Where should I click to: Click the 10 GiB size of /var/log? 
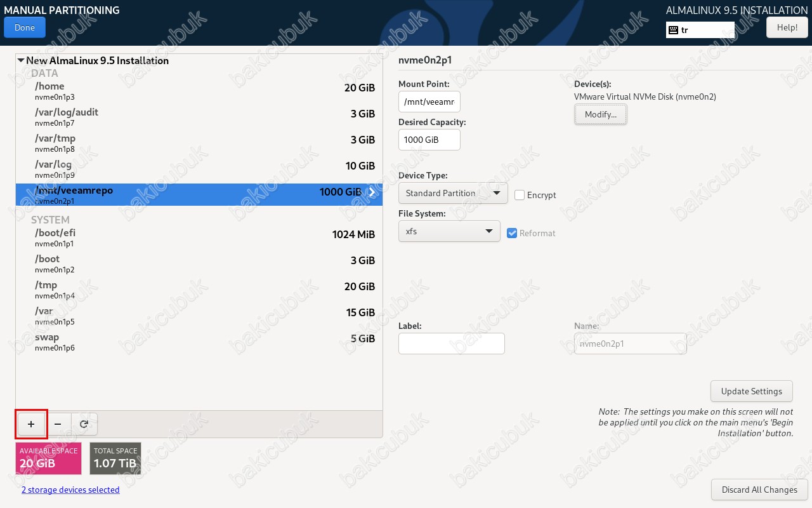click(x=360, y=166)
